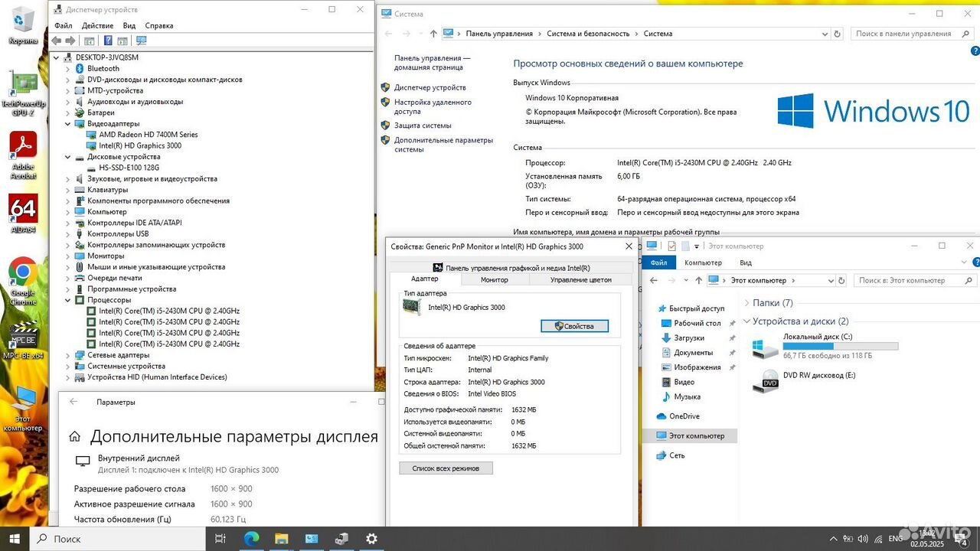
Task: Select OneDrive in explorer navigation pane
Action: pos(684,416)
